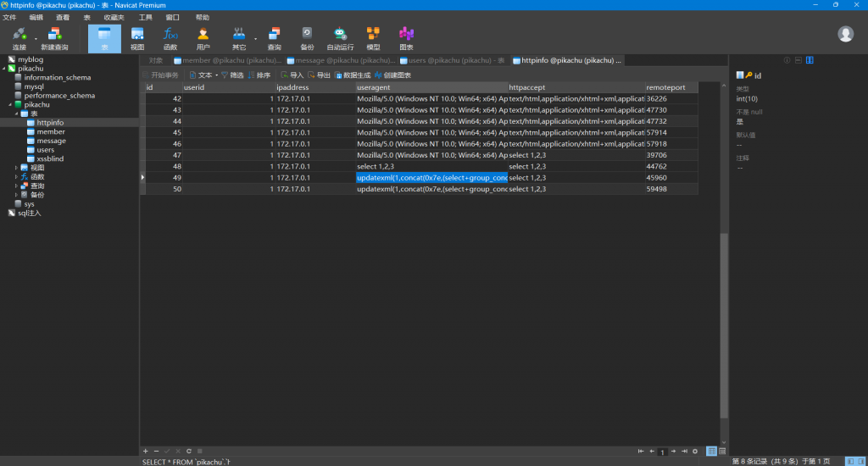Toggle the blue column info pane icon

tap(810, 60)
